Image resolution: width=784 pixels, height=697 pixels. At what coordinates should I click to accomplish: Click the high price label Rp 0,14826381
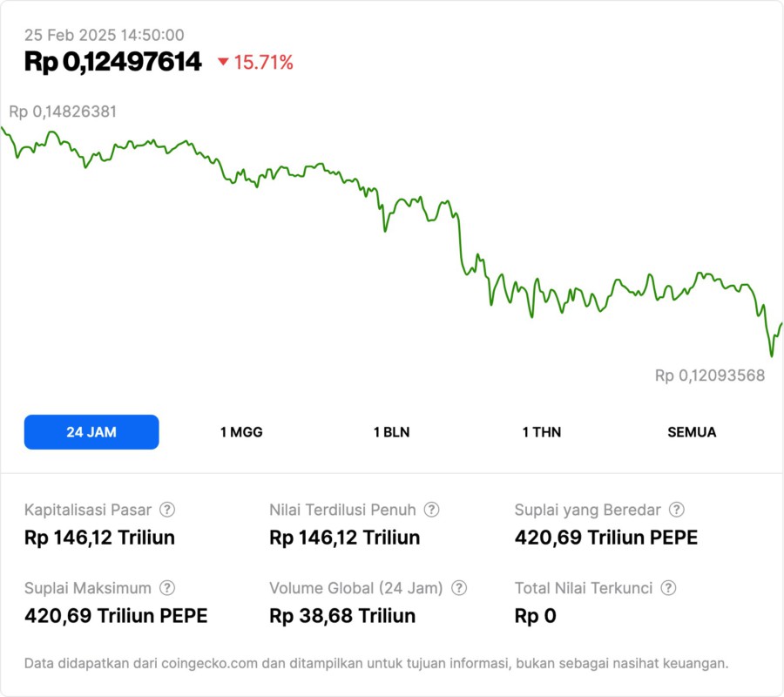click(63, 112)
